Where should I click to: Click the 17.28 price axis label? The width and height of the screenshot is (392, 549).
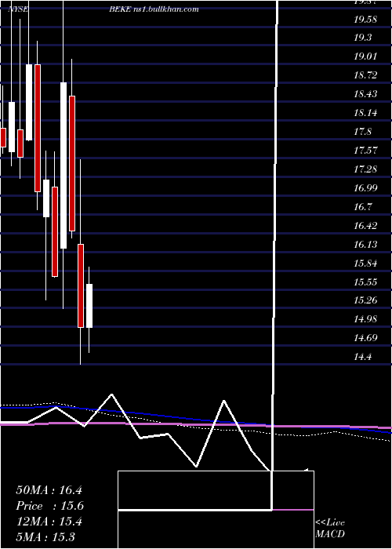pyautogui.click(x=365, y=169)
